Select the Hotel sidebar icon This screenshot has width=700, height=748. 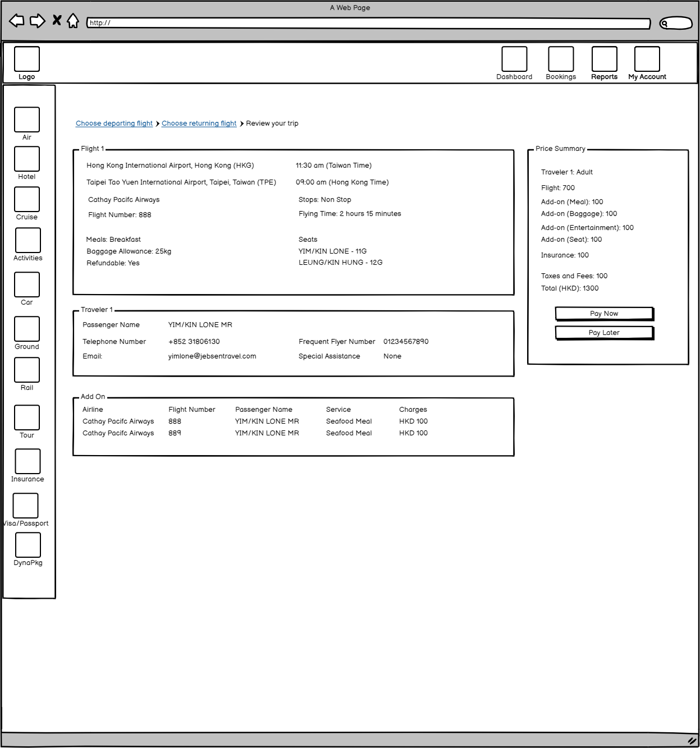pos(27,159)
